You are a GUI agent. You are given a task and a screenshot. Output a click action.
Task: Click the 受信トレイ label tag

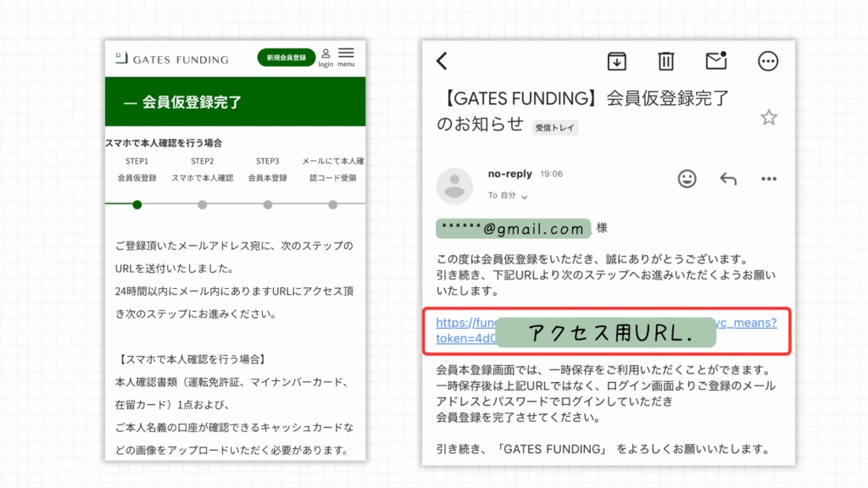click(x=554, y=128)
